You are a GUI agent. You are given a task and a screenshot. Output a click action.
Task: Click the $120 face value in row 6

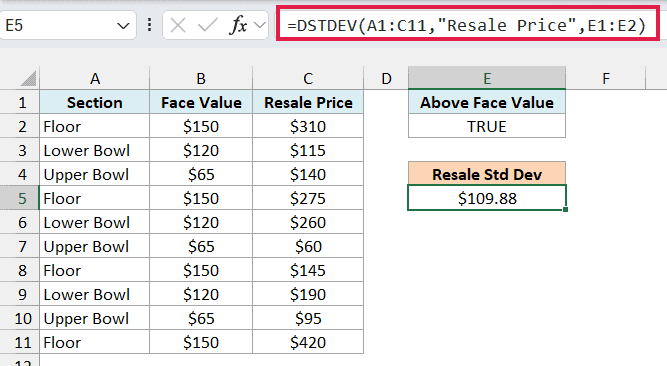tap(201, 222)
